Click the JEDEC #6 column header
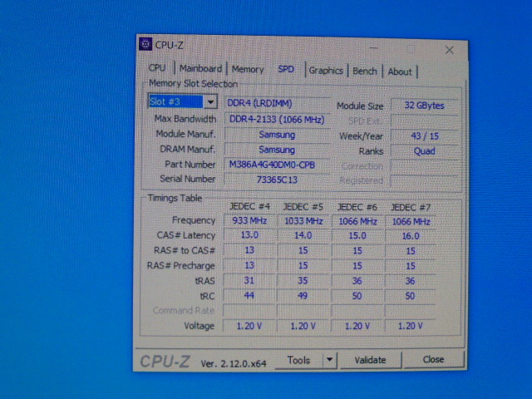This screenshot has width=532, height=399. click(357, 207)
